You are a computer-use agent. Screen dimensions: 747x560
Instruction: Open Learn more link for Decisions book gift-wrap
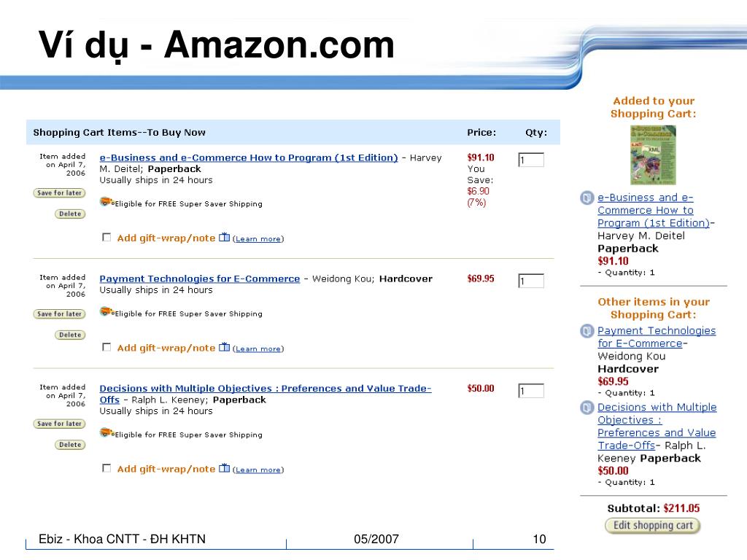pos(258,470)
